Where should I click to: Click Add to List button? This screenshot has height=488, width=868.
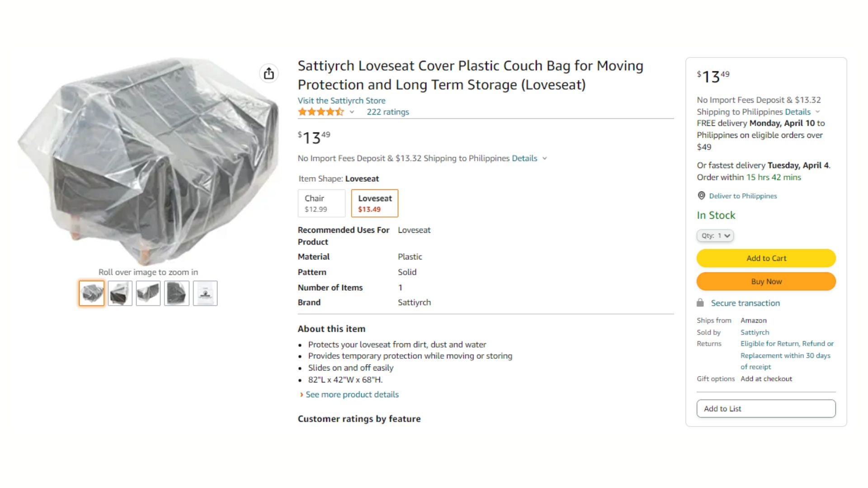tap(766, 408)
